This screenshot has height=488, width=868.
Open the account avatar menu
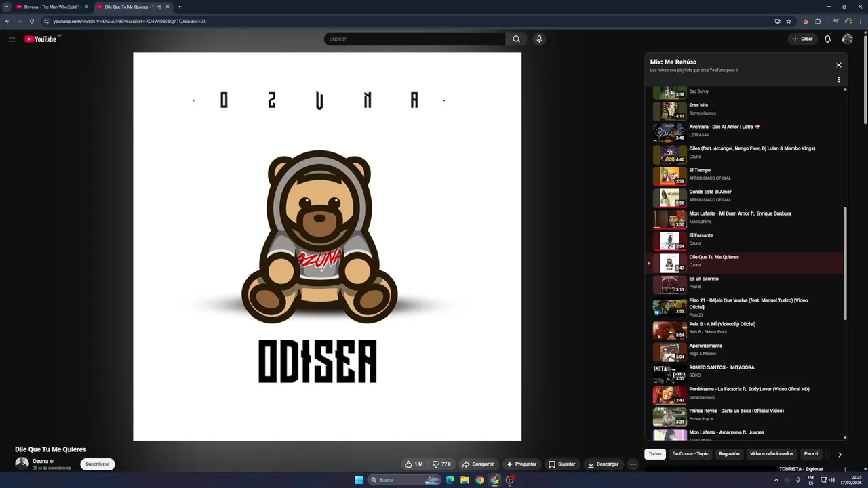tap(847, 39)
